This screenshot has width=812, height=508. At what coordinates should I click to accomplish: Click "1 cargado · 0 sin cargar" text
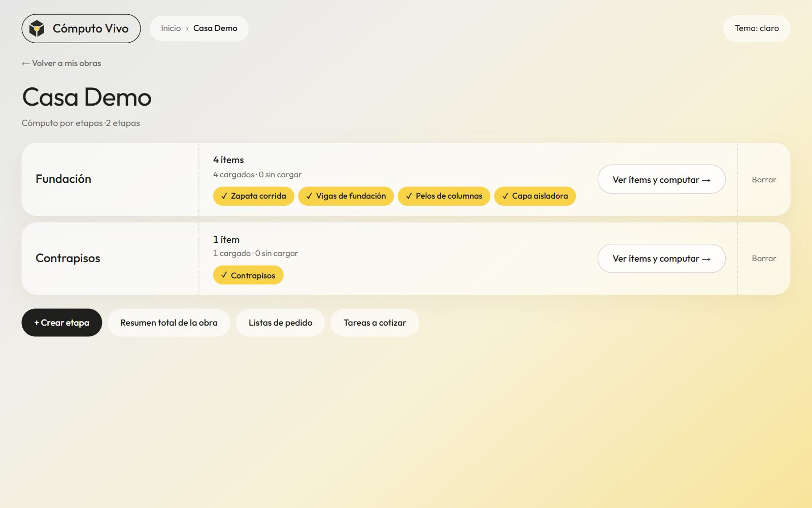pyautogui.click(x=255, y=253)
